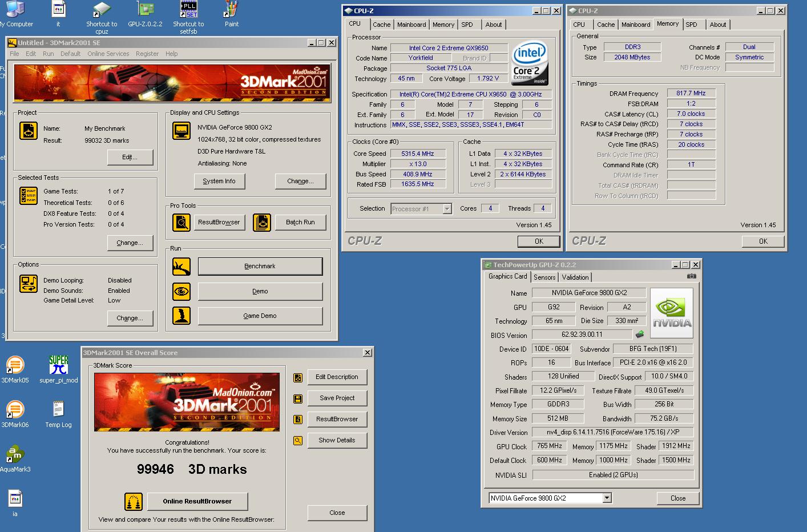Open the super_pi_mod desktop icon
Screen dimensions: 807x532
(58, 369)
